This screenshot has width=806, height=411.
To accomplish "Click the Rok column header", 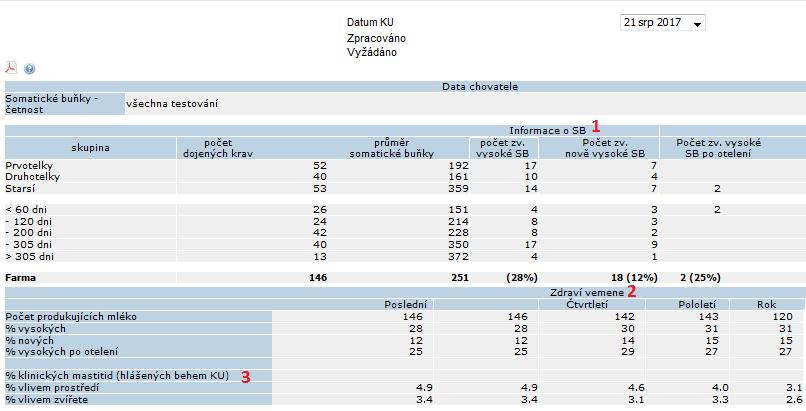I will (x=766, y=305).
